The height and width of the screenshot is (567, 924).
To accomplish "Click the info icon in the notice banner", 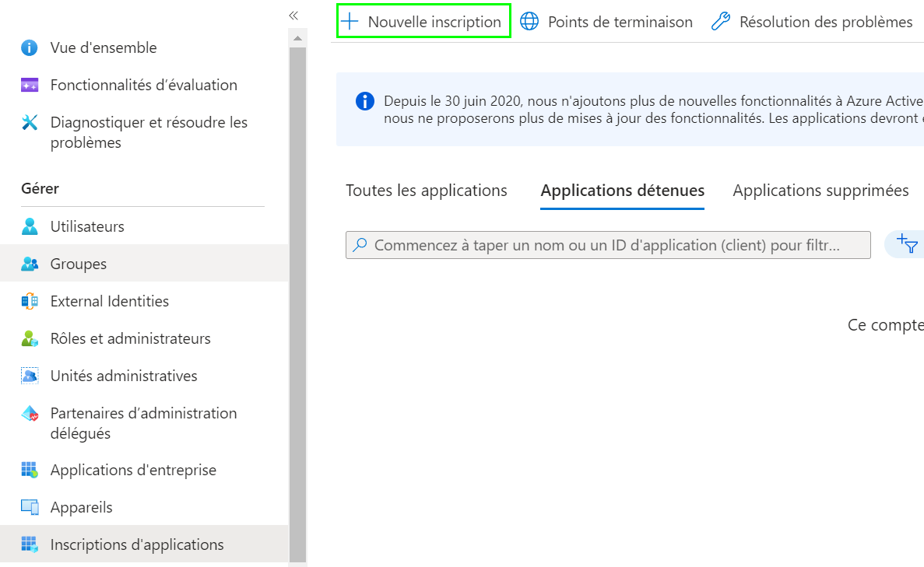I will pos(364,101).
